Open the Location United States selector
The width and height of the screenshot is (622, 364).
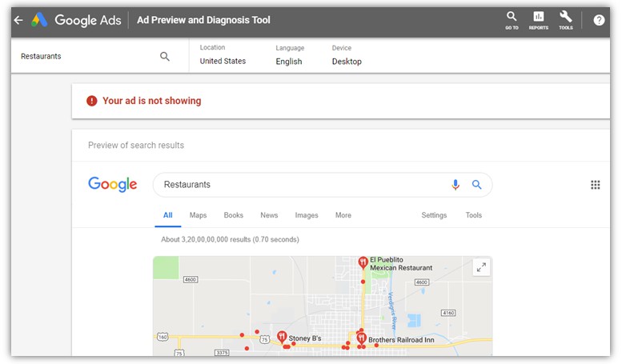pos(223,54)
